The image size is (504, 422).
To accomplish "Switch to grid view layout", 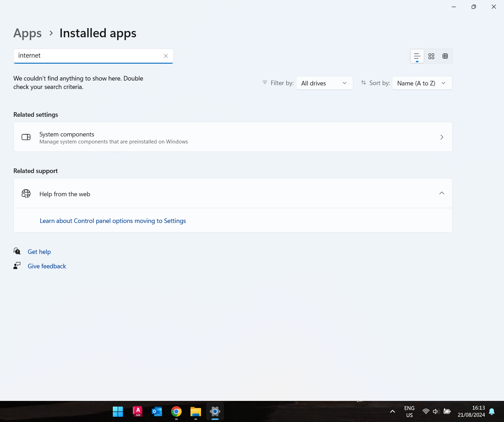I will (x=431, y=56).
